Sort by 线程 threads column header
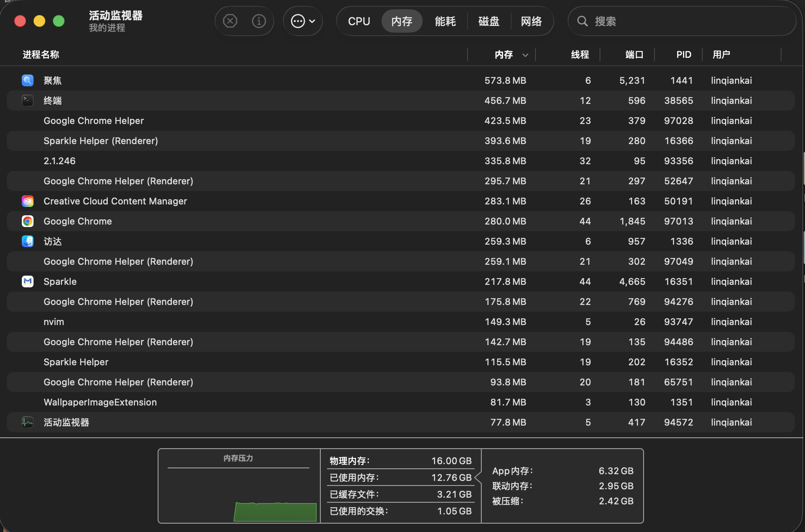The image size is (805, 532). click(x=580, y=54)
